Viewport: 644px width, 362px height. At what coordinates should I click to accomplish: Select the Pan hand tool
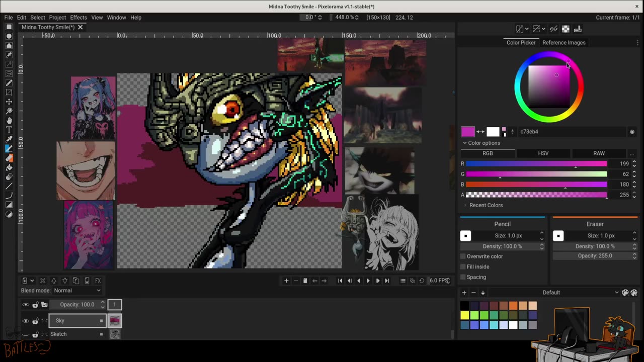9,121
